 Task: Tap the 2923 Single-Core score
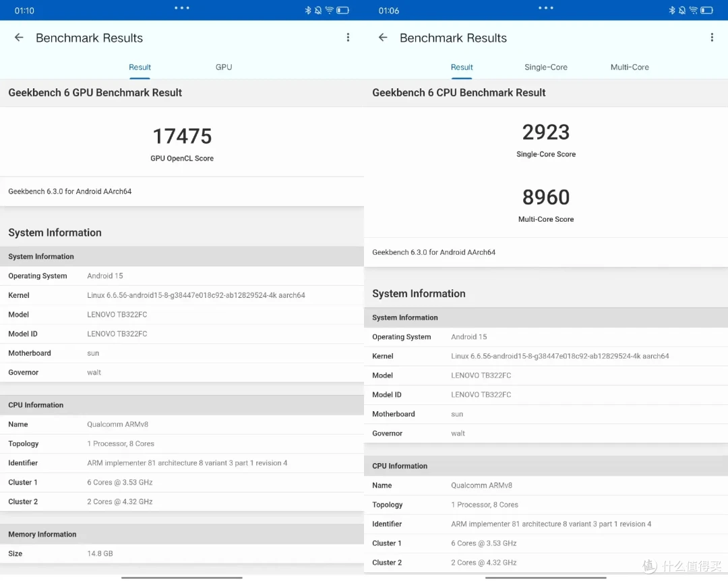pyautogui.click(x=546, y=133)
